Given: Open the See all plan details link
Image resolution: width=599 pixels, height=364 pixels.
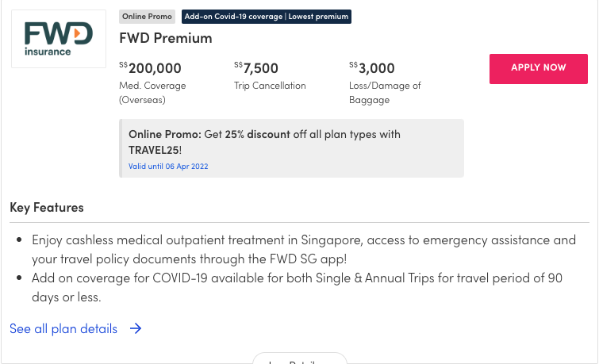Looking at the screenshot, I should 63,328.
